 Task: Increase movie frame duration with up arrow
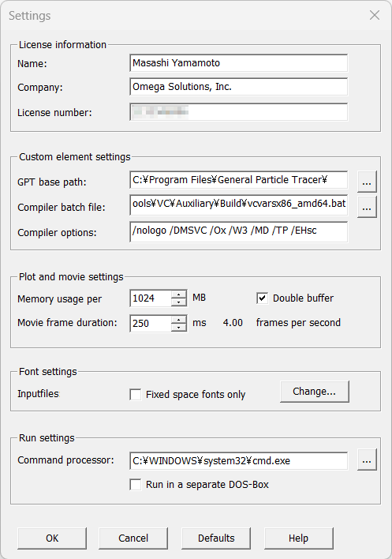[179, 320]
